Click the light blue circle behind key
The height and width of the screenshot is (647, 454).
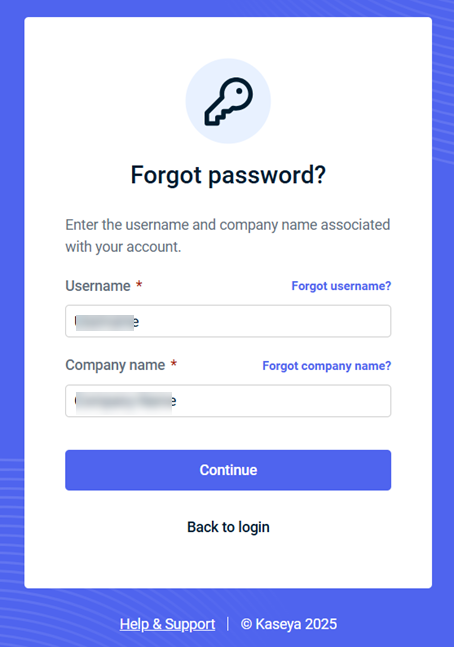pyautogui.click(x=228, y=101)
